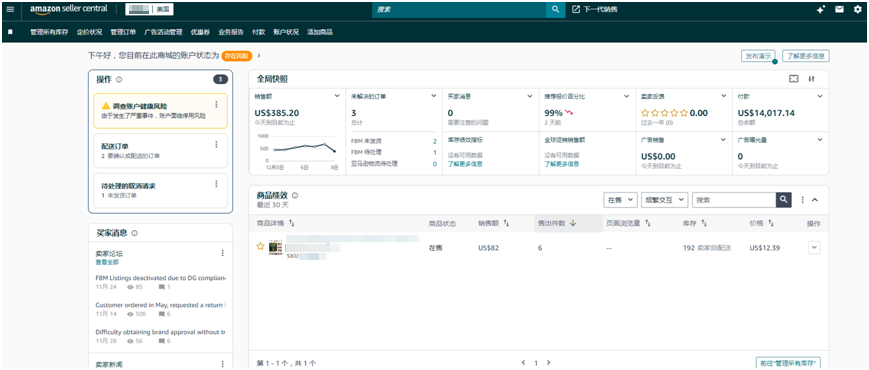Click the bookmark icon in navigation bar

(10, 32)
